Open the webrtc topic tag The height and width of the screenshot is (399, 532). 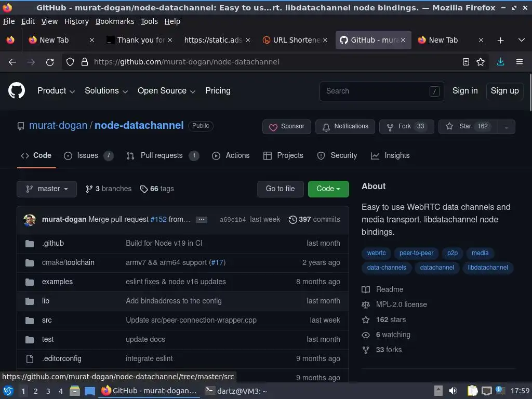click(376, 253)
